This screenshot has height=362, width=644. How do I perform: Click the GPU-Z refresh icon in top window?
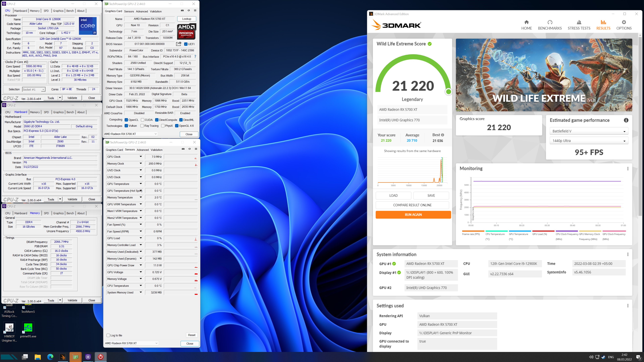(x=189, y=11)
